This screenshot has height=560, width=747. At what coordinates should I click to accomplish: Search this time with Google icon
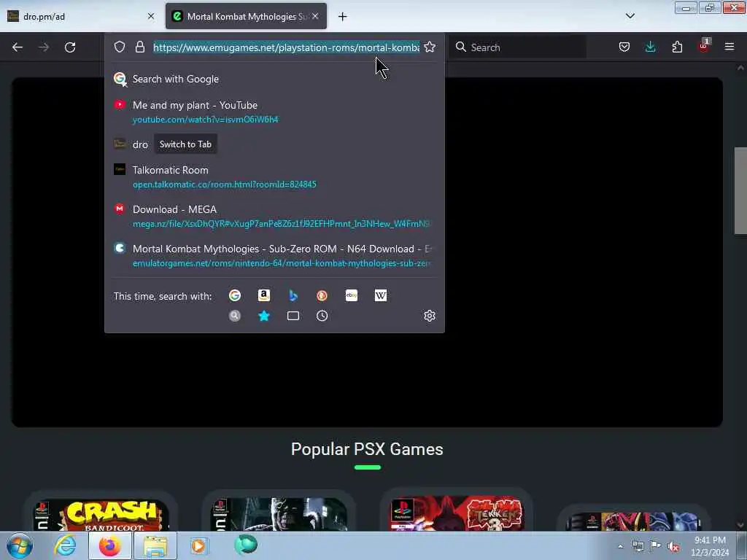(x=235, y=296)
